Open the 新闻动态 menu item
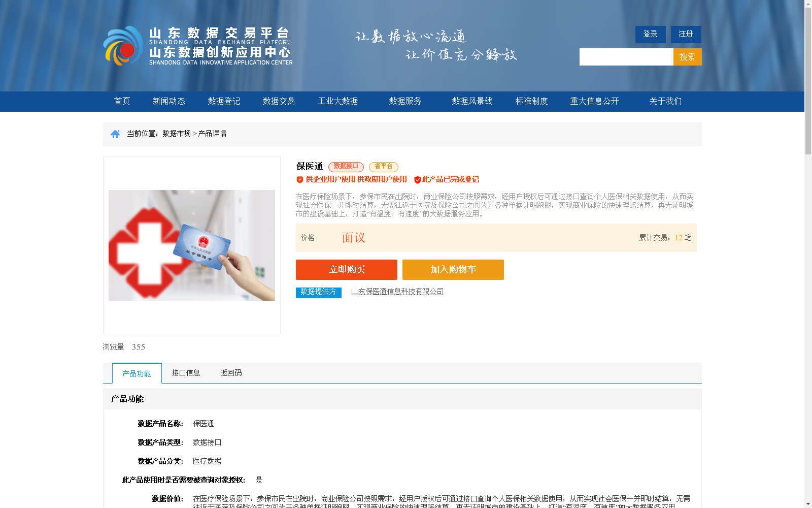Screen dimensions: 812x508 [x=169, y=101]
